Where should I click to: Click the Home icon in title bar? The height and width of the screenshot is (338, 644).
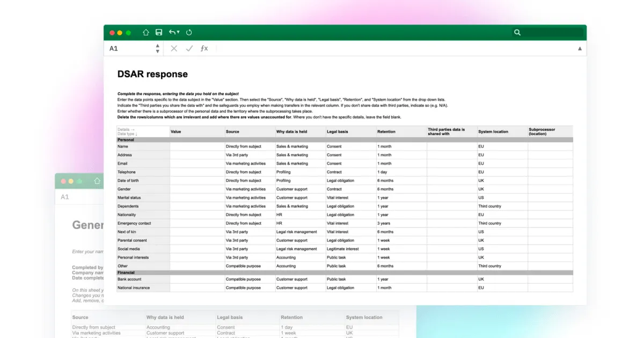[x=146, y=32]
